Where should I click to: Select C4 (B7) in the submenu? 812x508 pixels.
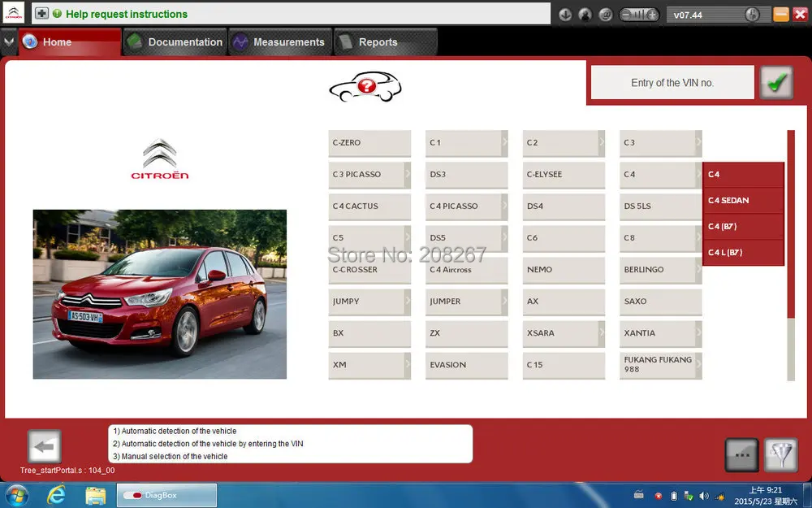743,226
